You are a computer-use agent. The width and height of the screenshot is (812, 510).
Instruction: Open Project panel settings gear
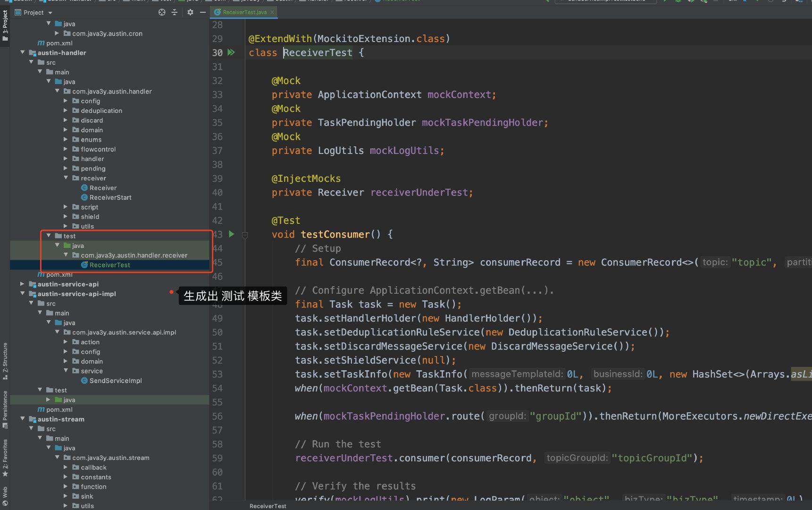click(x=190, y=12)
